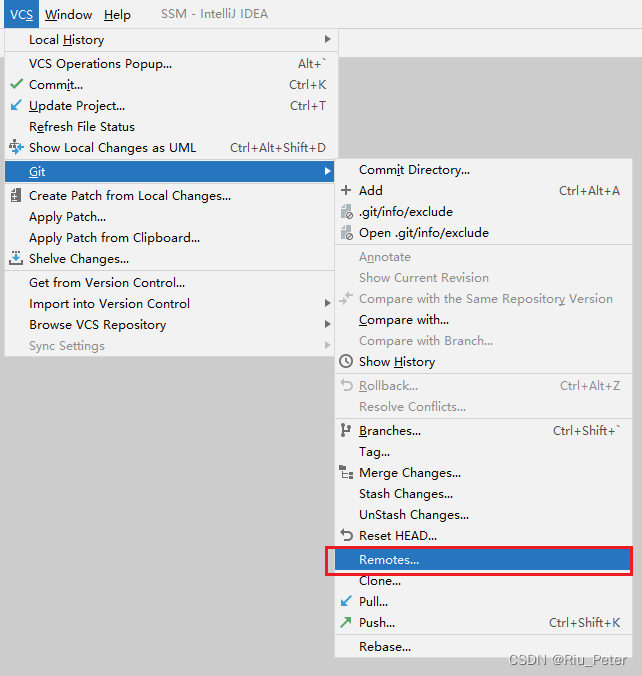
Task: Select VCS Operations Popup... menu entry
Action: (169, 64)
